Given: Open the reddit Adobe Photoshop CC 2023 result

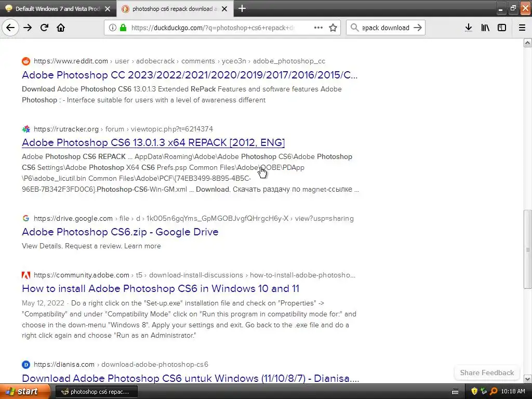Looking at the screenshot, I should coord(190,75).
